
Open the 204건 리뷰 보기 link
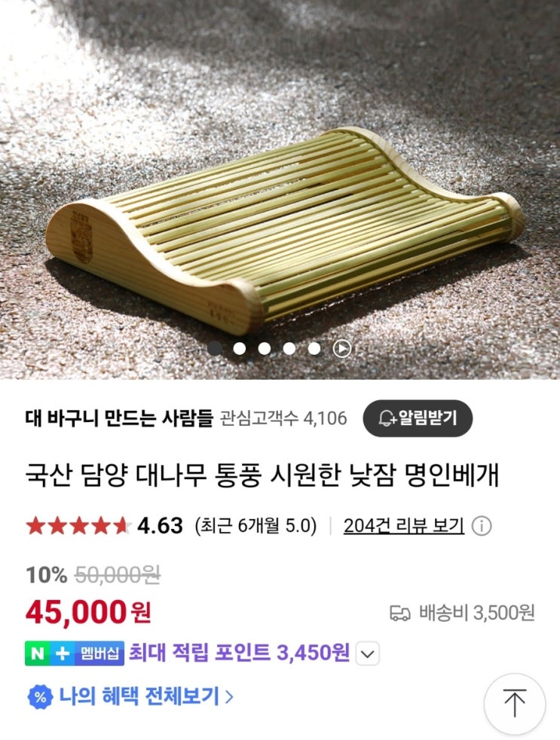point(404,526)
